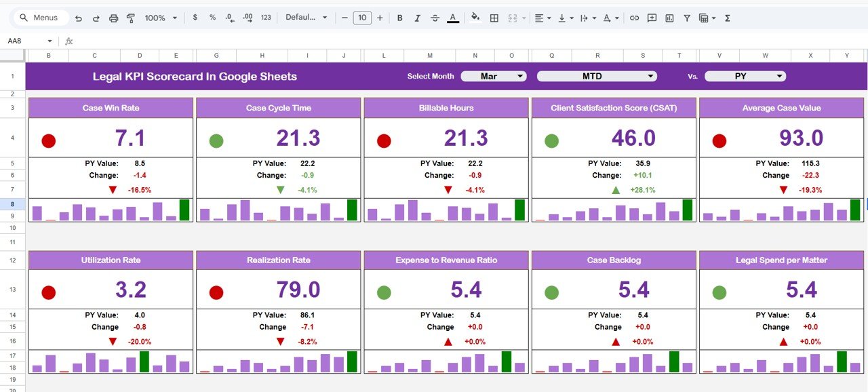Open the Select Month dropdown showing Mar
Screen dimensions: 868x392
493,77
